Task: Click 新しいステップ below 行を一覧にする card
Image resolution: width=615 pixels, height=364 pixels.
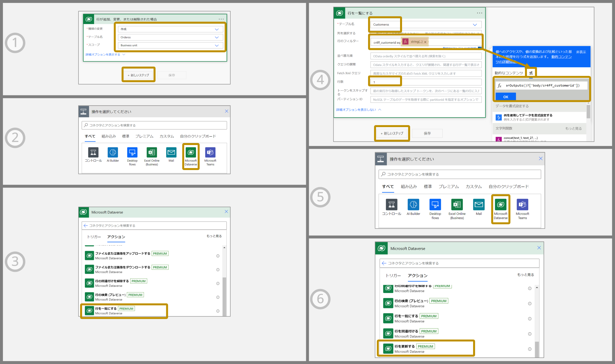Action: tap(392, 133)
